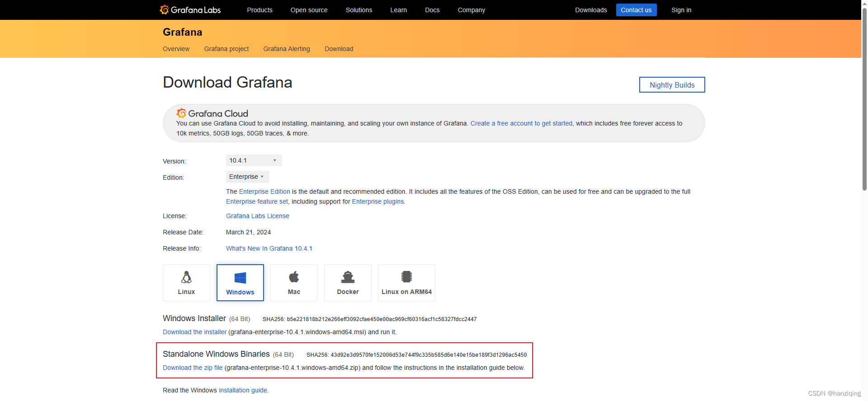Open the Enterprise Edition link
Viewport: 868px width, 401px height.
(x=264, y=191)
